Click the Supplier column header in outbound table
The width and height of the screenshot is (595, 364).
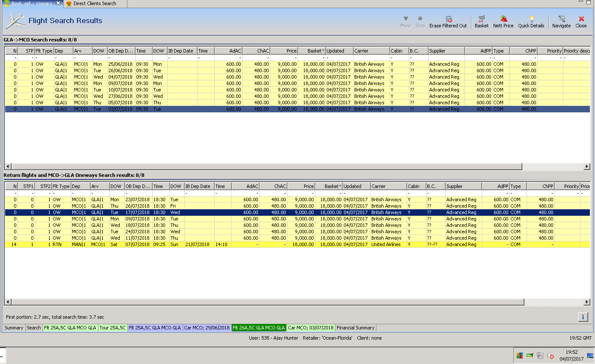(x=446, y=51)
